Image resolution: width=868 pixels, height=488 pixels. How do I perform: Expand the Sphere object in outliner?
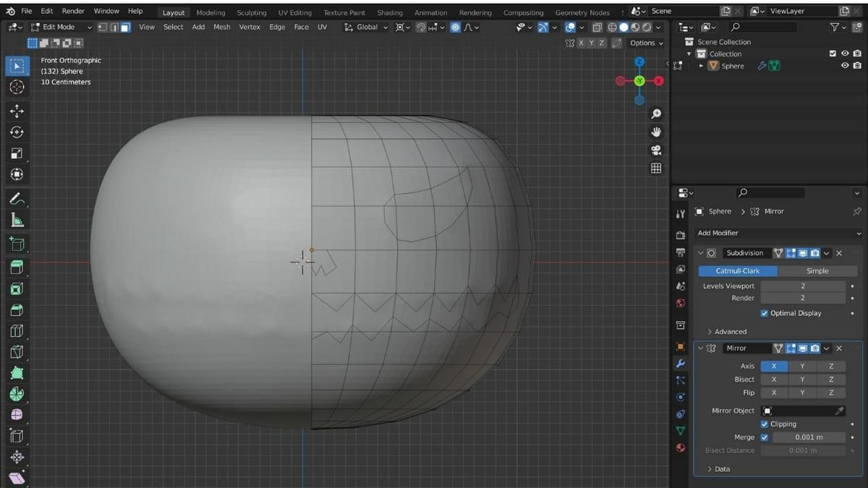point(701,66)
